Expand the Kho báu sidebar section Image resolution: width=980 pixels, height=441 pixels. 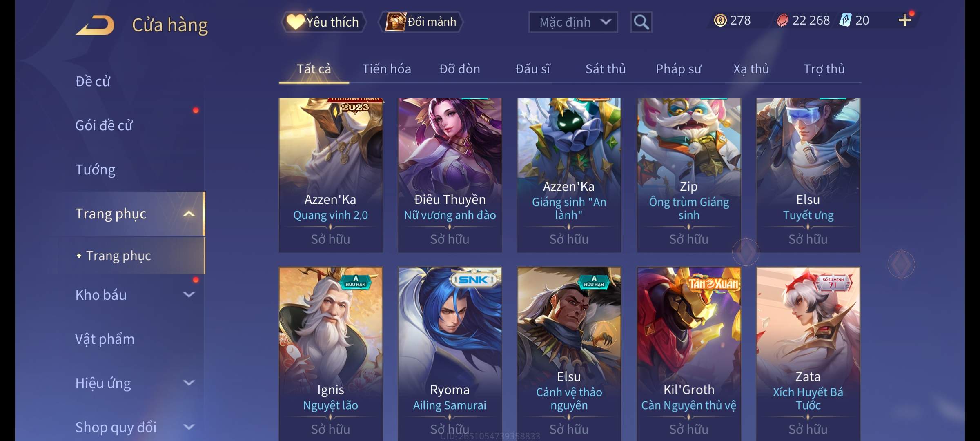tap(189, 294)
